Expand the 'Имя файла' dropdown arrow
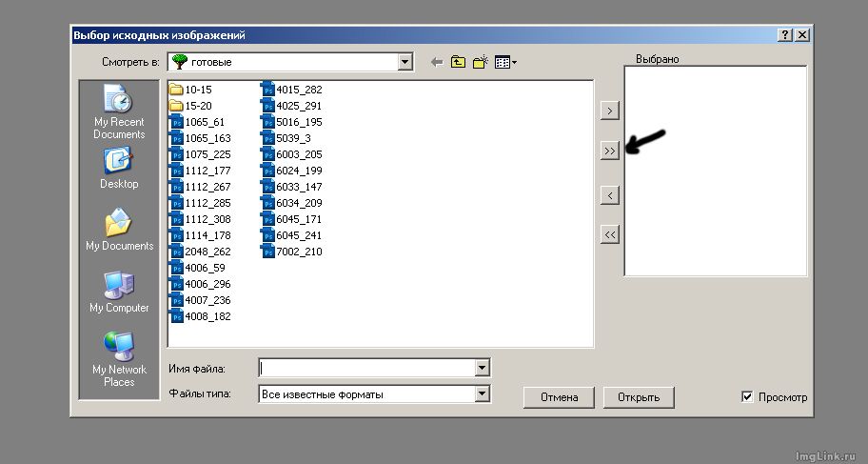The image size is (868, 464). tap(483, 368)
